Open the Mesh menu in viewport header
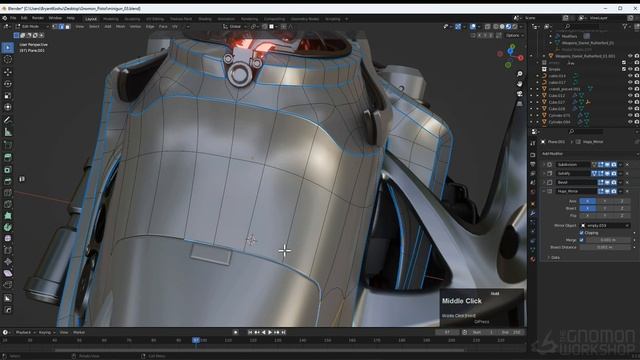This screenshot has height=360, width=640. click(x=120, y=27)
